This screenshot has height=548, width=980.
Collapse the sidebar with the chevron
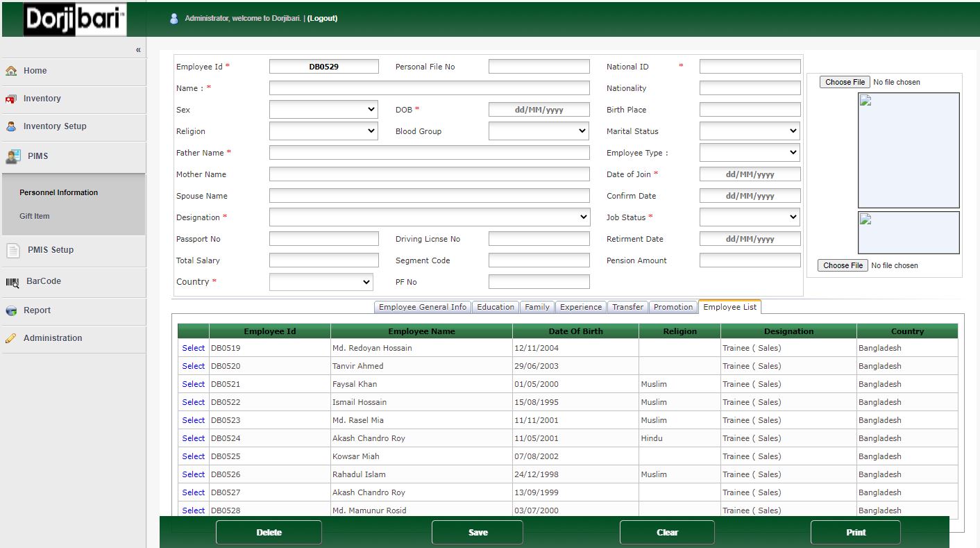pos(137,49)
